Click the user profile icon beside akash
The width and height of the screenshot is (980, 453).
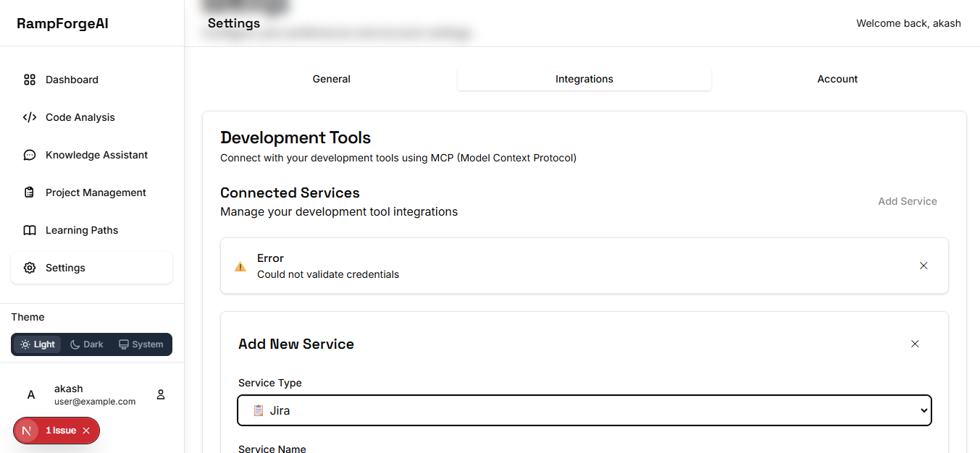point(161,394)
